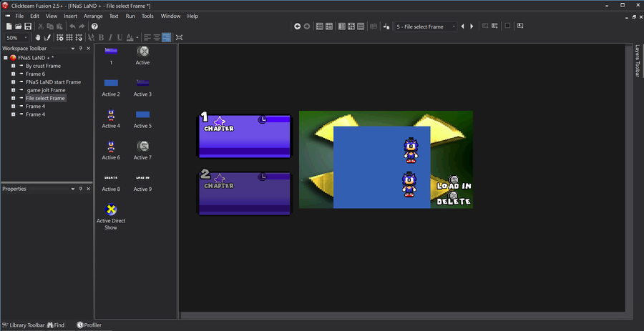The height and width of the screenshot is (331, 644).
Task: Open the Properties panel options arrow
Action: coord(73,189)
